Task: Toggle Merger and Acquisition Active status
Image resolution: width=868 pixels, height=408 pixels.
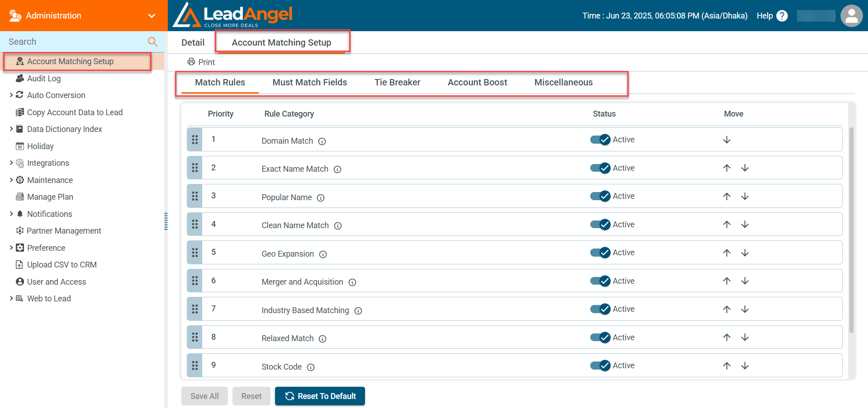Action: coord(600,281)
